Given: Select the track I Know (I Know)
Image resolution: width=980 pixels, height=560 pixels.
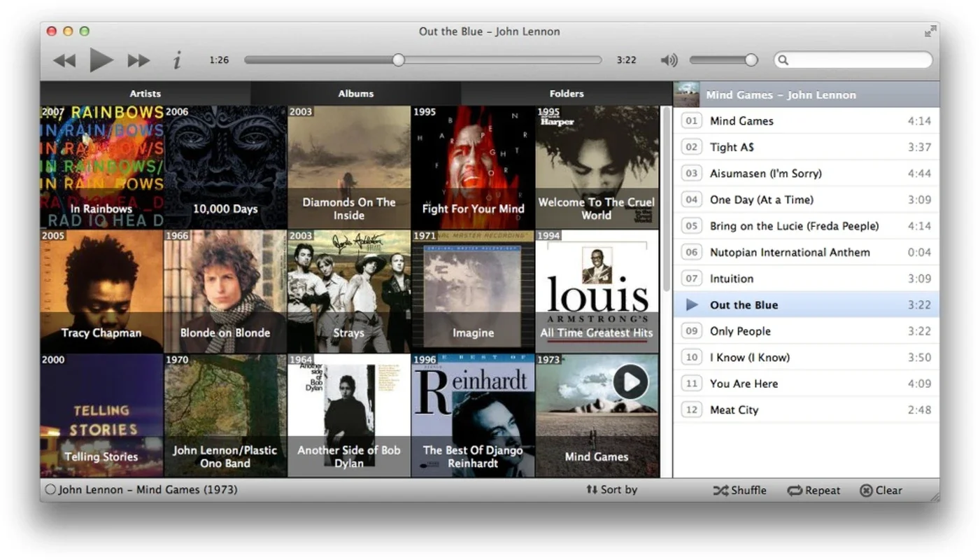Looking at the screenshot, I should click(x=807, y=357).
